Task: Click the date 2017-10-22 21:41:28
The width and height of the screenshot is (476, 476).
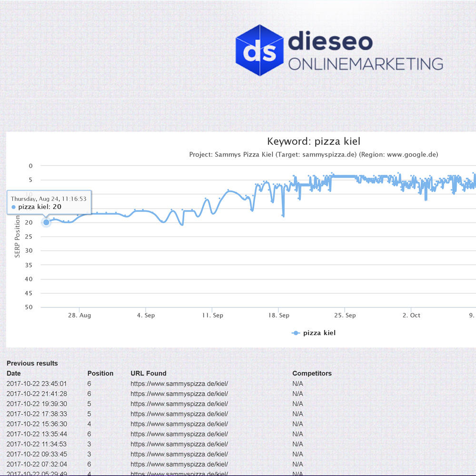Action: click(37, 394)
